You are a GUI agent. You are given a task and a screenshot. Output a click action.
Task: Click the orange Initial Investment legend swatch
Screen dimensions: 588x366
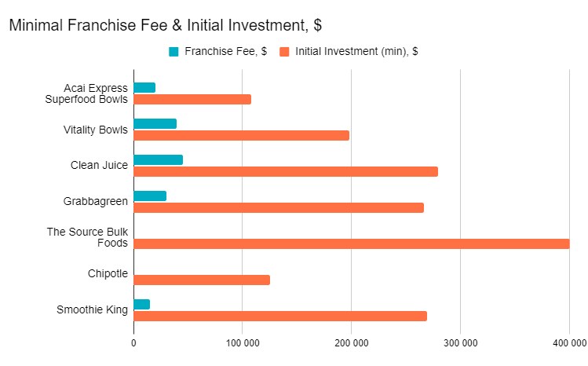pos(284,52)
